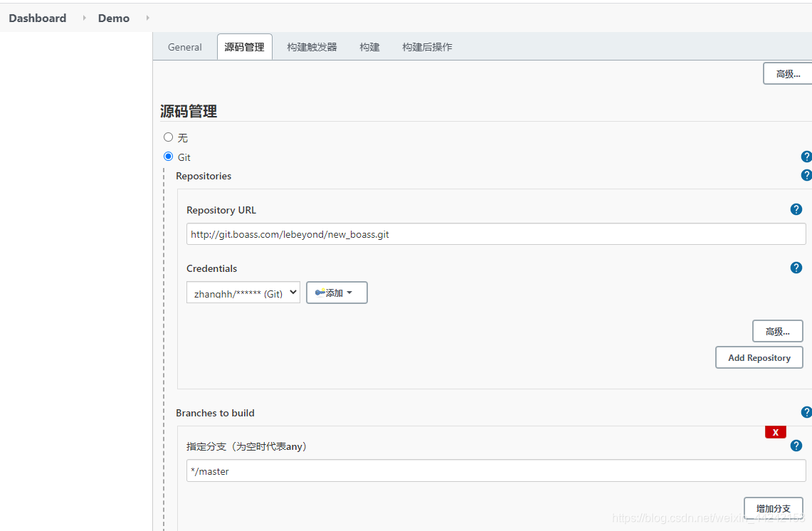
Task: Show help for Repository URL field
Action: (796, 209)
